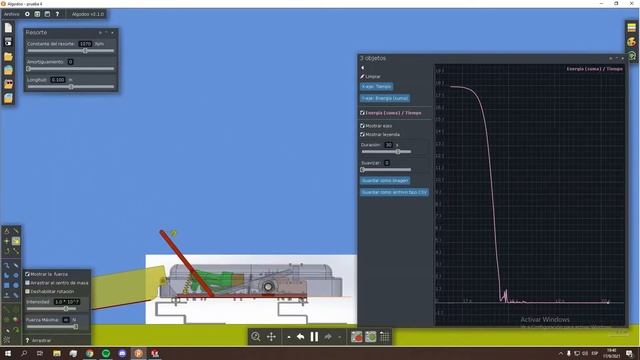
Task: Toggle the Mostrar ejes checkbox
Action: 362,126
